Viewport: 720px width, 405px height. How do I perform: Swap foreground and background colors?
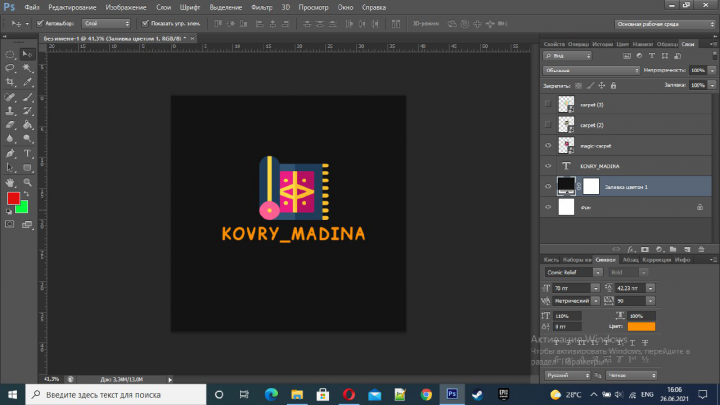(26, 194)
